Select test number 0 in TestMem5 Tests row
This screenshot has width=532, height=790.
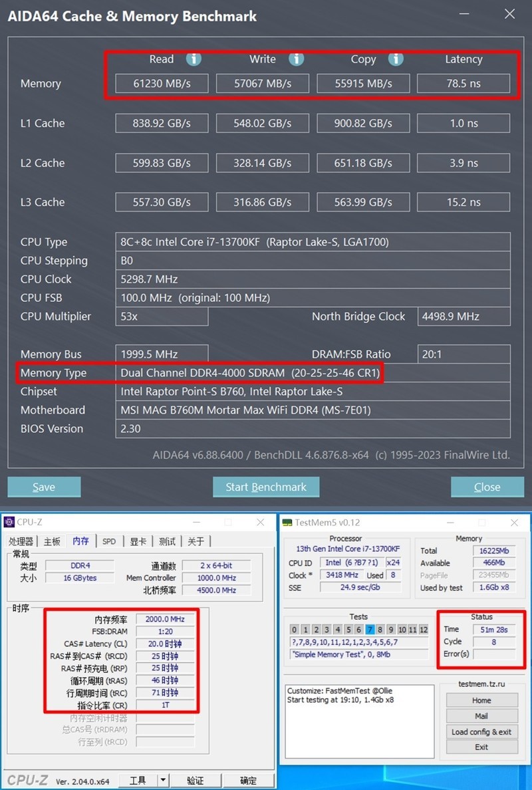click(293, 628)
